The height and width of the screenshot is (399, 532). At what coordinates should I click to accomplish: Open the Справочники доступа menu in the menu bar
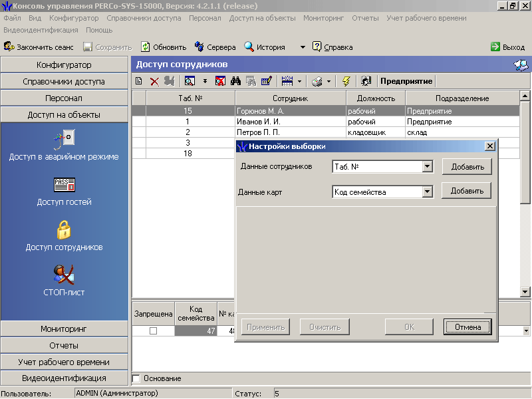tap(144, 18)
